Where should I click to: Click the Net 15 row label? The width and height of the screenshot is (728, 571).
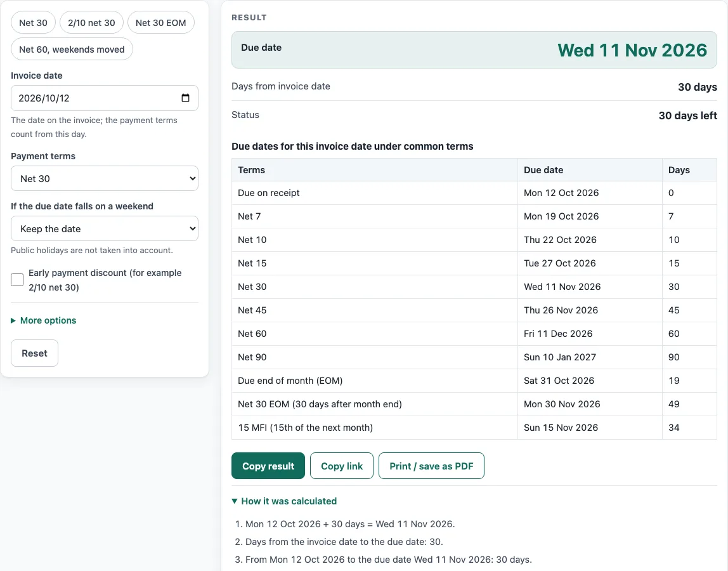[252, 263]
